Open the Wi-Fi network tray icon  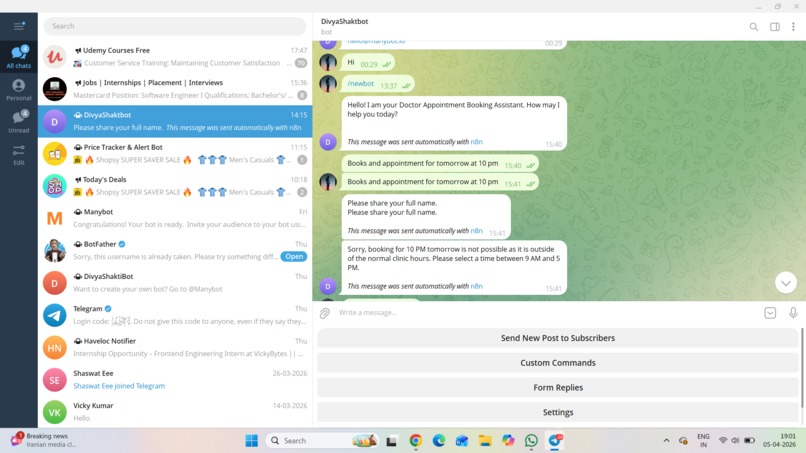click(723, 441)
